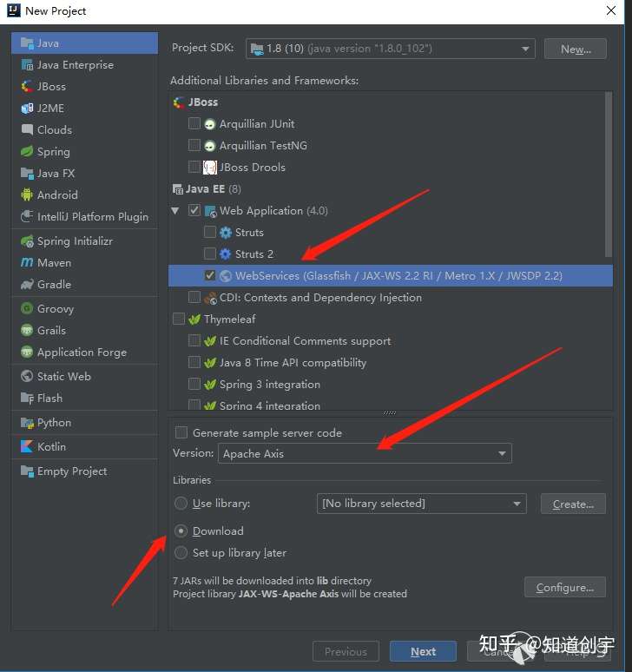Click the New SDK button
This screenshot has width=632, height=672.
(575, 49)
